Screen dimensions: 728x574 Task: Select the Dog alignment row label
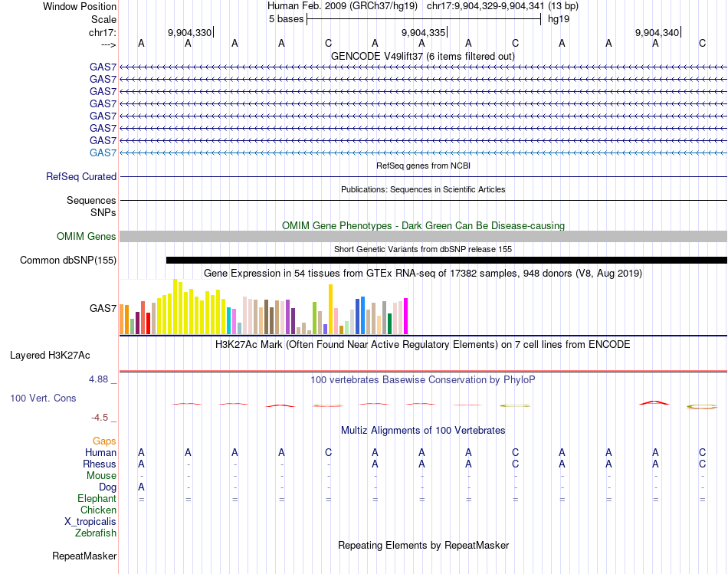click(x=108, y=487)
